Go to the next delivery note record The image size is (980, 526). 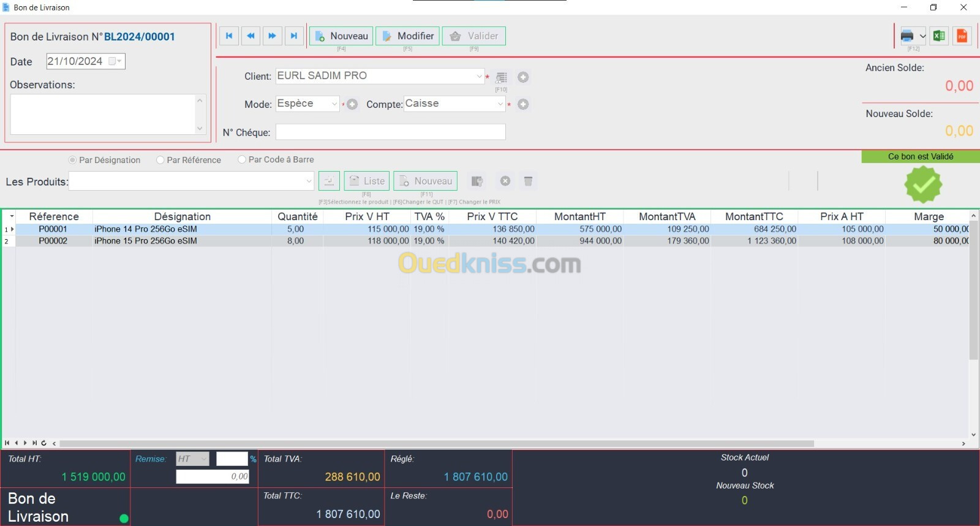[x=272, y=36]
